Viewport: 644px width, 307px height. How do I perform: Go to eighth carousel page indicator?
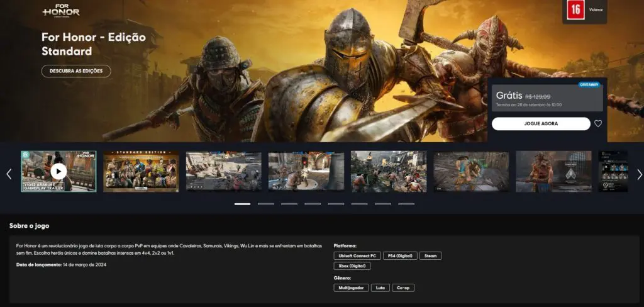406,204
